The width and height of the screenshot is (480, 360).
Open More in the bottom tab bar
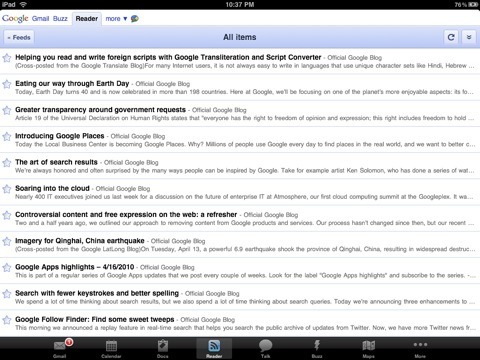click(x=420, y=348)
